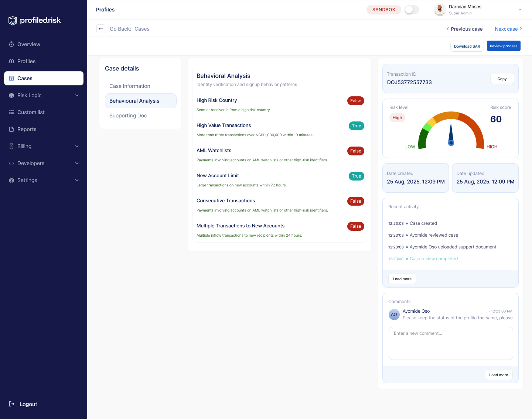
Task: Go to the Next case link
Action: (508, 29)
